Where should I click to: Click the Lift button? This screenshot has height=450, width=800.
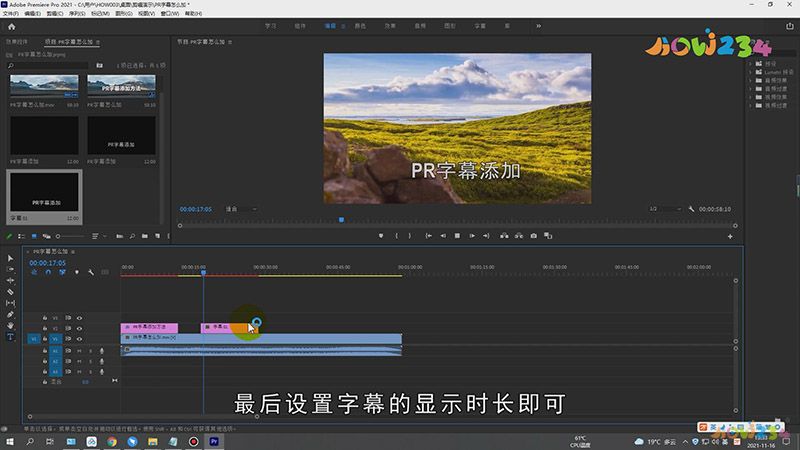(504, 236)
